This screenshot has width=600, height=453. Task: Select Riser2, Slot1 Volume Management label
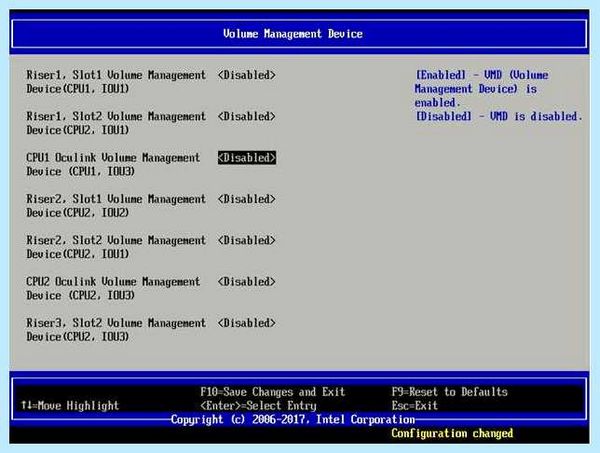(x=116, y=206)
